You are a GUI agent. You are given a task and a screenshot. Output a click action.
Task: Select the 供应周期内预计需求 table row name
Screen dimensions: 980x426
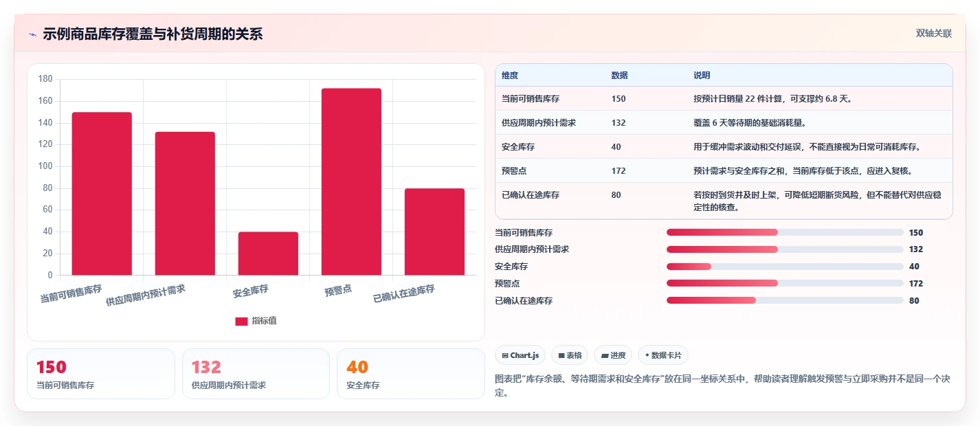539,123
